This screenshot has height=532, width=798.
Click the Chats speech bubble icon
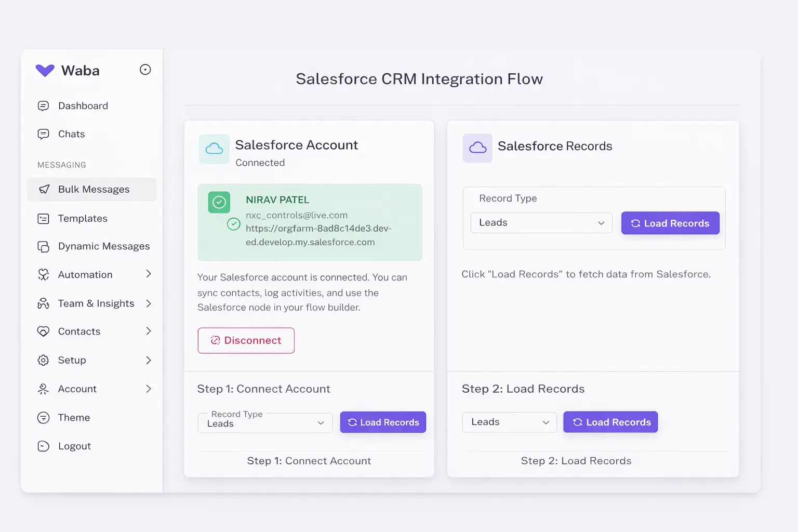coord(43,134)
